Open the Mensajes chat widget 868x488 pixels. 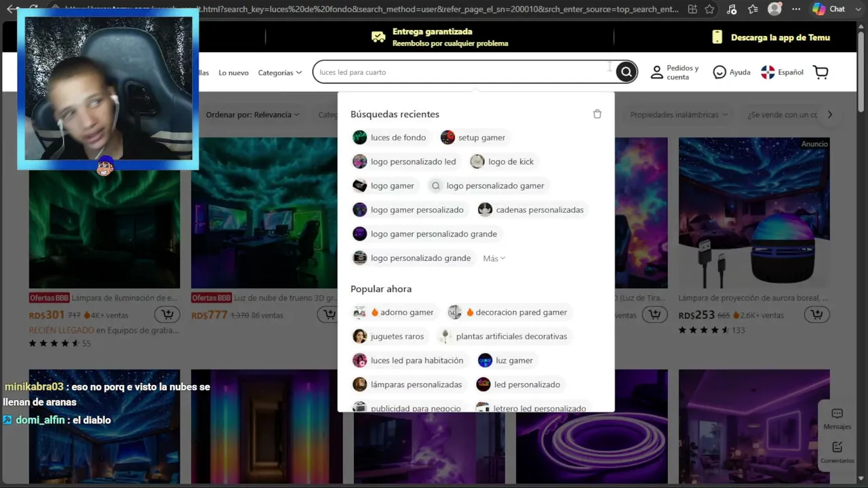tap(837, 419)
